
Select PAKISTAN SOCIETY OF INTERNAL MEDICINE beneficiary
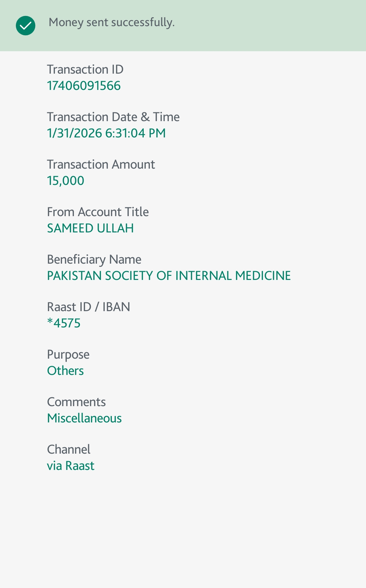click(169, 276)
